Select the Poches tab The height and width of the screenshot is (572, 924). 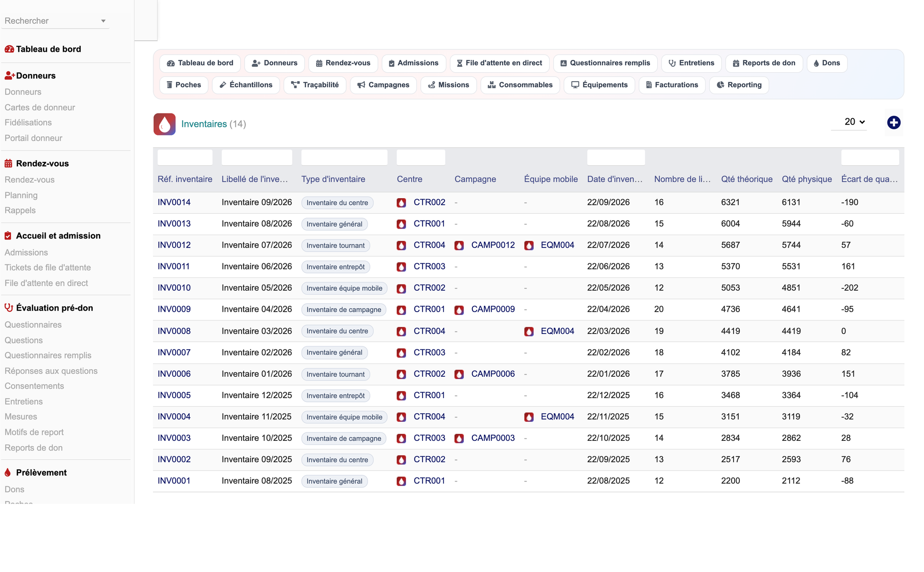click(184, 85)
